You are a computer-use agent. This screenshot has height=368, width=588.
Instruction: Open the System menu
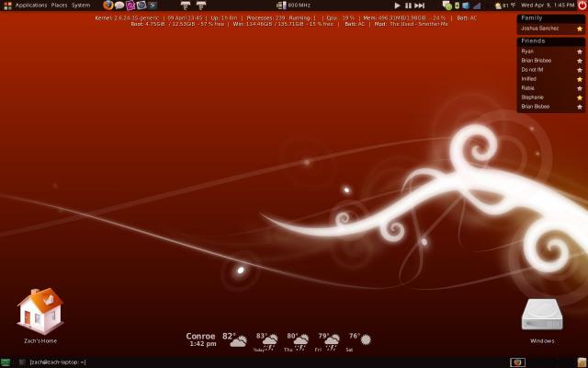[81, 6]
